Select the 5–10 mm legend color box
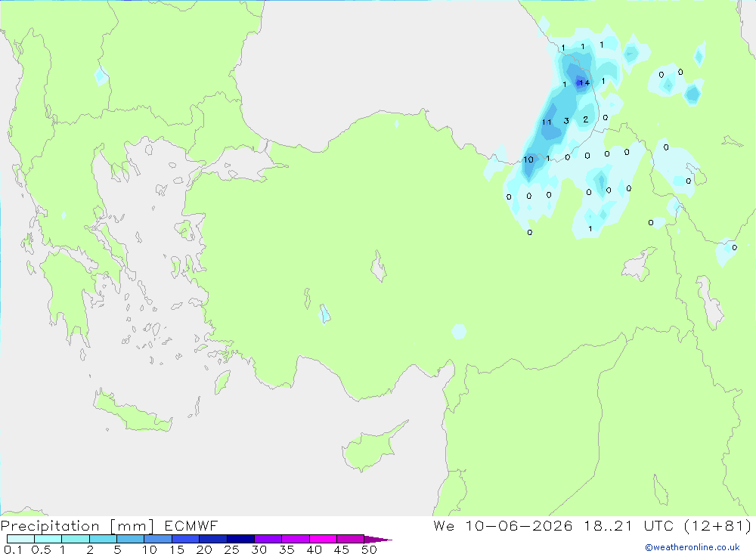756x554 pixels. (x=130, y=539)
